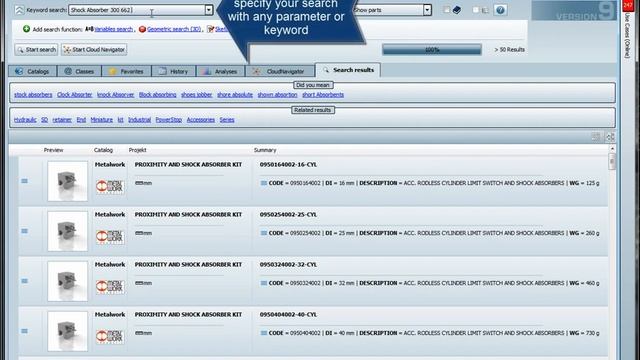640x360 pixels.
Task: Click the Summary column header
Action: [x=265, y=150]
